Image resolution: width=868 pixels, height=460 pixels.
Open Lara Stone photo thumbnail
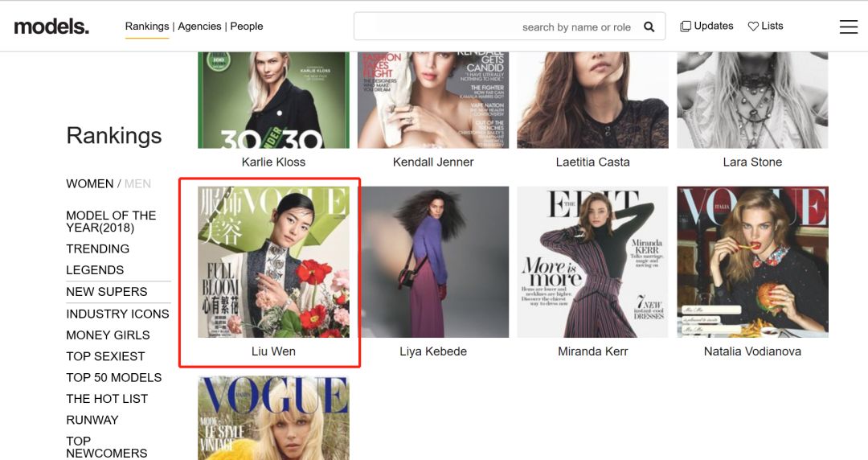752,101
